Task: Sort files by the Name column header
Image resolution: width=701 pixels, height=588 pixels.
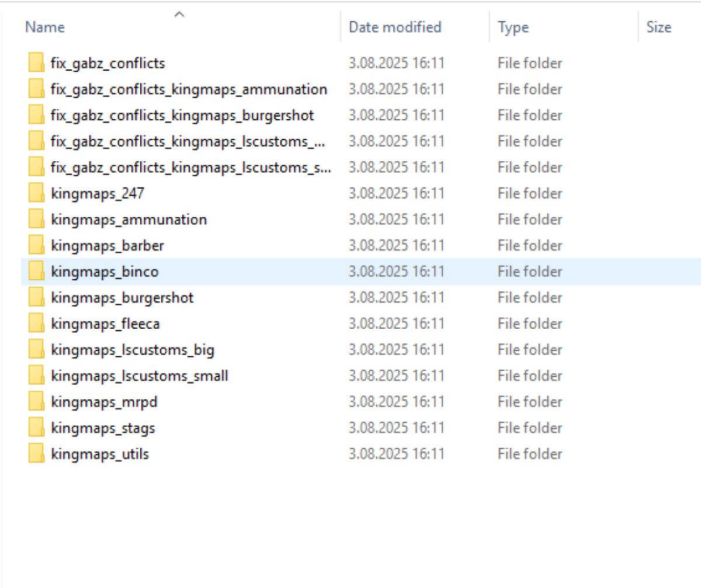Action: click(45, 27)
